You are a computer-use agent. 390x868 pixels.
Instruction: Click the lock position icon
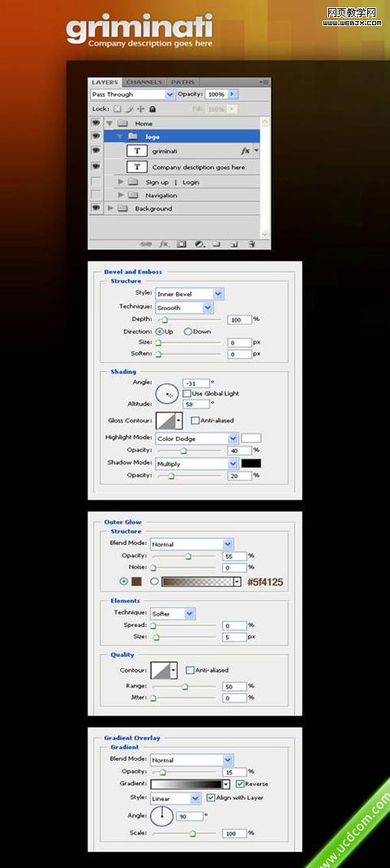click(140, 110)
